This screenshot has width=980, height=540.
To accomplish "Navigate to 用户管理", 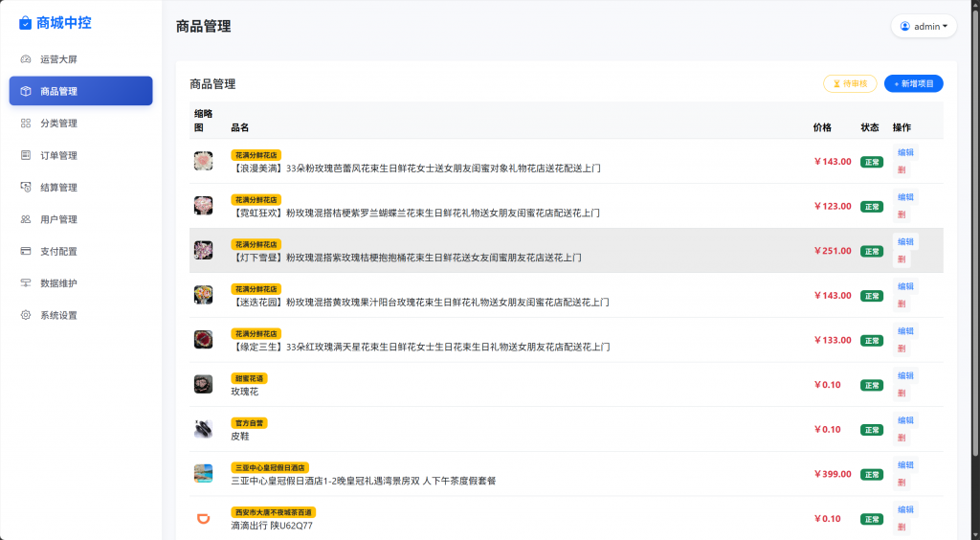I will (x=80, y=219).
